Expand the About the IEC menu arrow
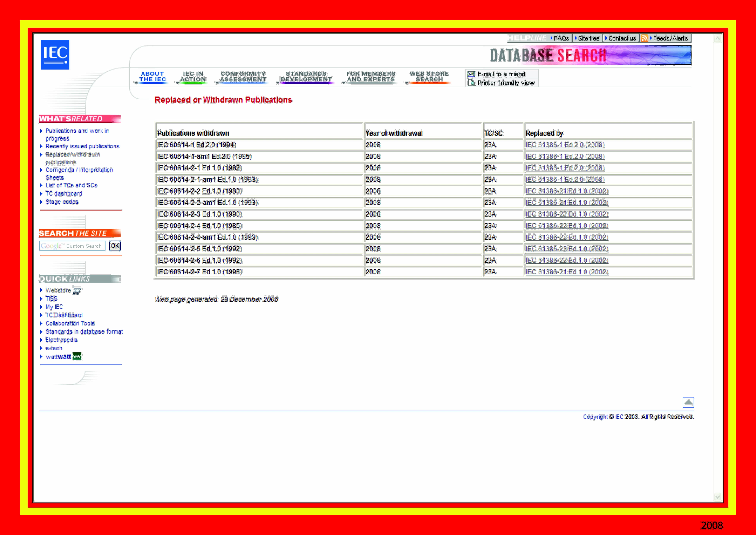Image resolution: width=756 pixels, height=535 pixels. point(136,83)
